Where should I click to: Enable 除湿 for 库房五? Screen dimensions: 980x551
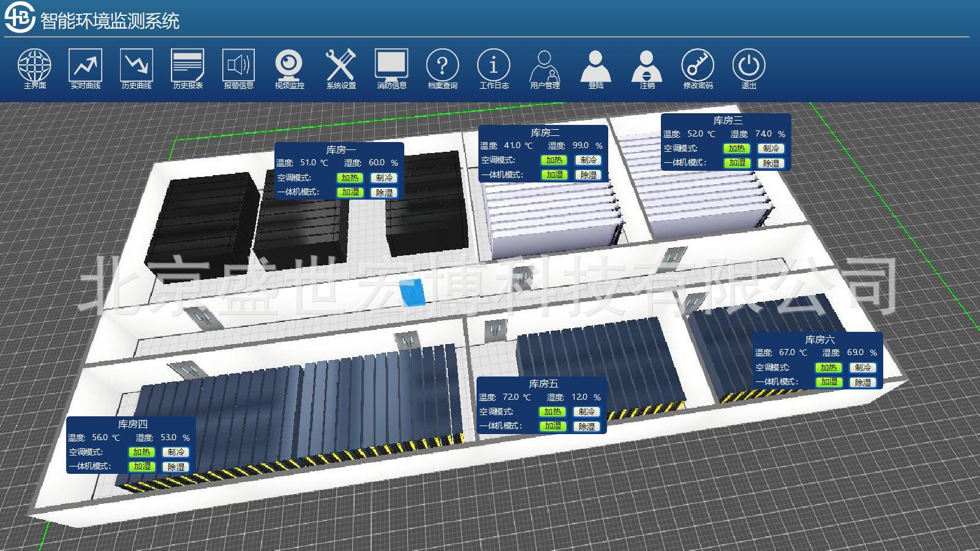tap(587, 426)
